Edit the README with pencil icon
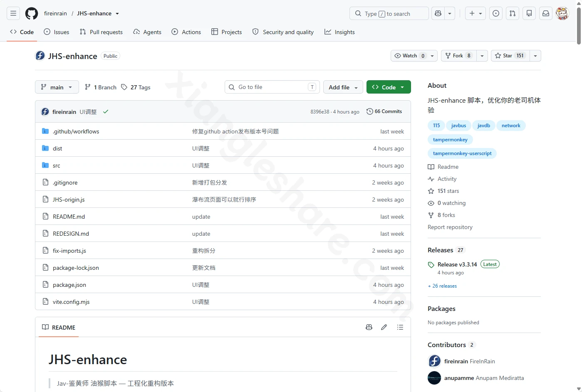This screenshot has height=392, width=582. coord(384,327)
